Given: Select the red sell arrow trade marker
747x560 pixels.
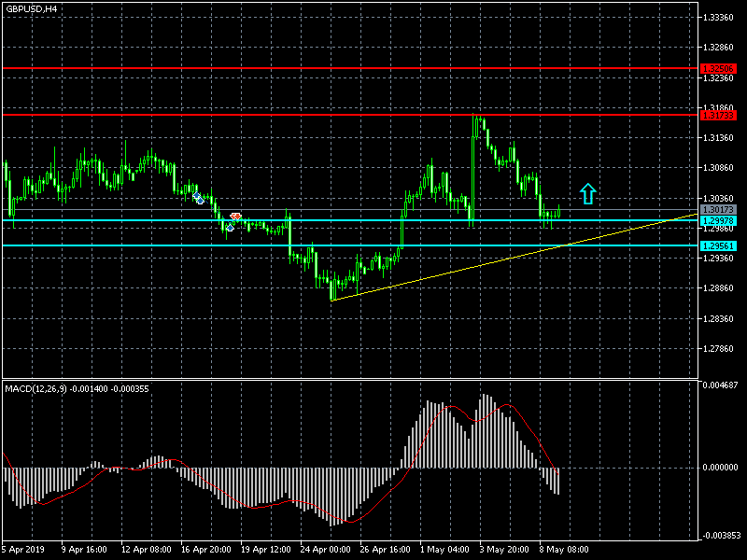Looking at the screenshot, I should [x=236, y=216].
